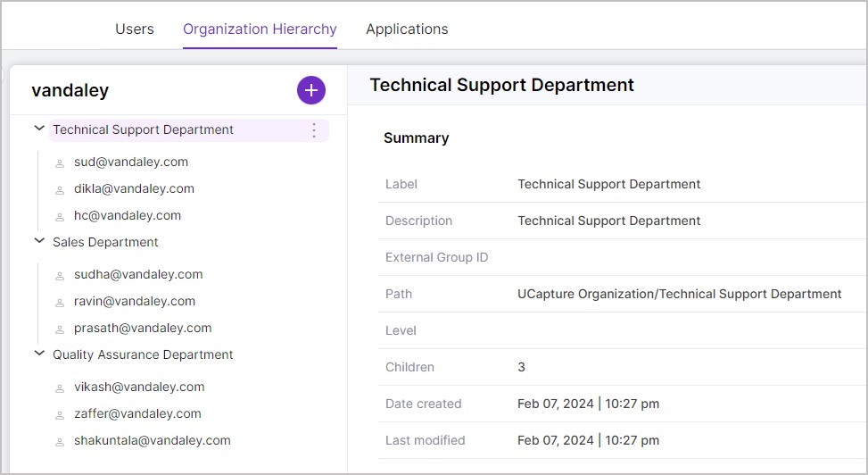Collapse the Quality Assurance Department node
Image resolution: width=868 pixels, height=475 pixels.
pos(39,353)
